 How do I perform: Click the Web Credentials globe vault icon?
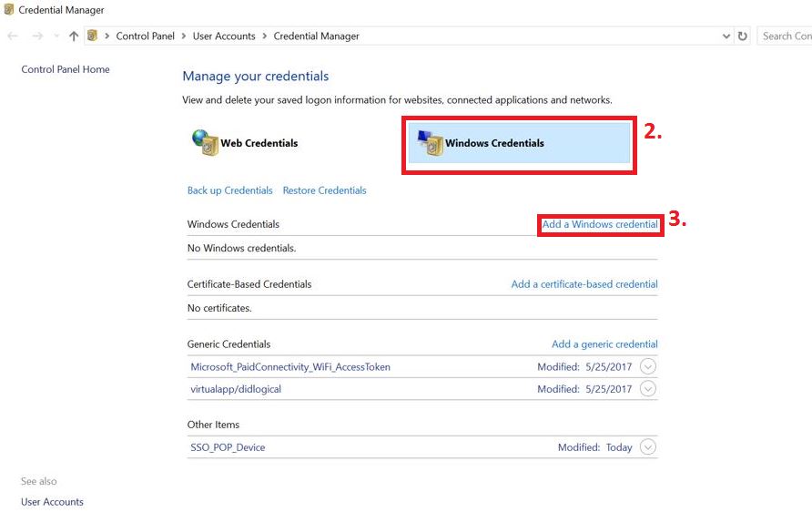coord(205,142)
